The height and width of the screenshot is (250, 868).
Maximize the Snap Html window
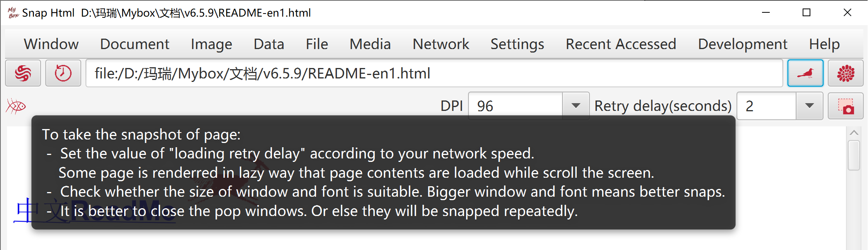tap(806, 13)
